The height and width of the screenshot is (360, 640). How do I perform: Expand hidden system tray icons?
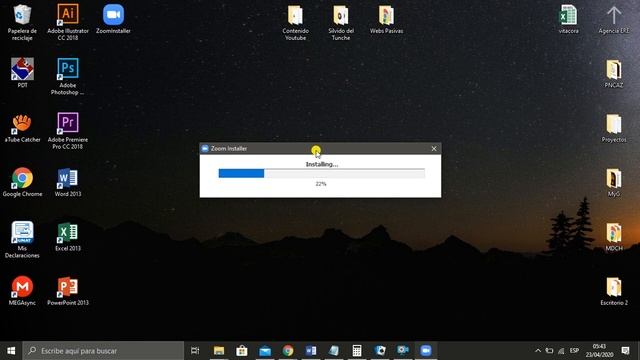coord(538,351)
